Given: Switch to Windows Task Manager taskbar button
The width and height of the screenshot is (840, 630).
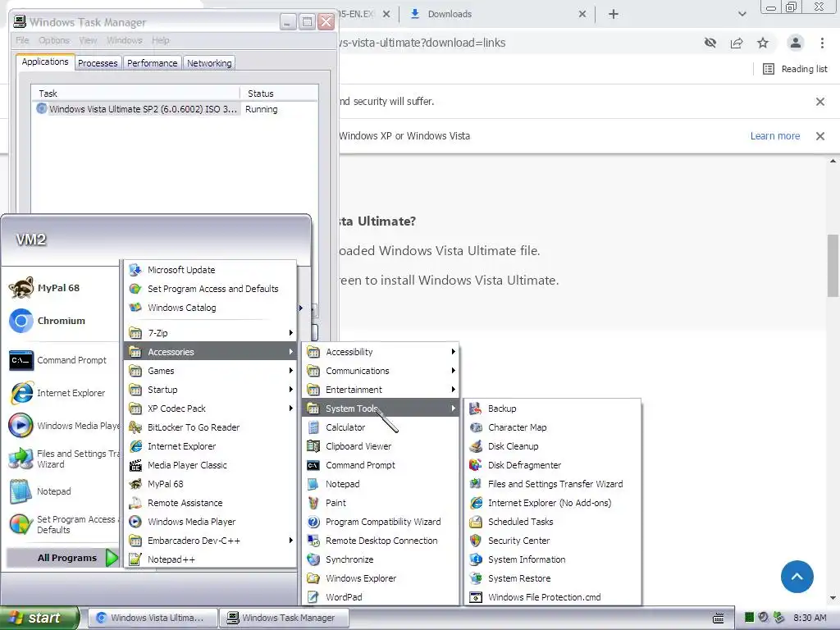Looking at the screenshot, I should (x=284, y=618).
